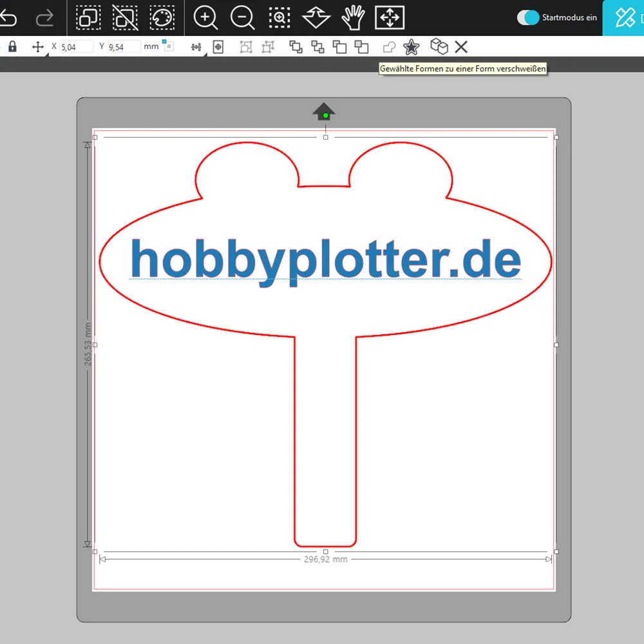This screenshot has height=644, width=644.
Task: Toggle the aspect ratio lock icon
Action: pos(13,46)
